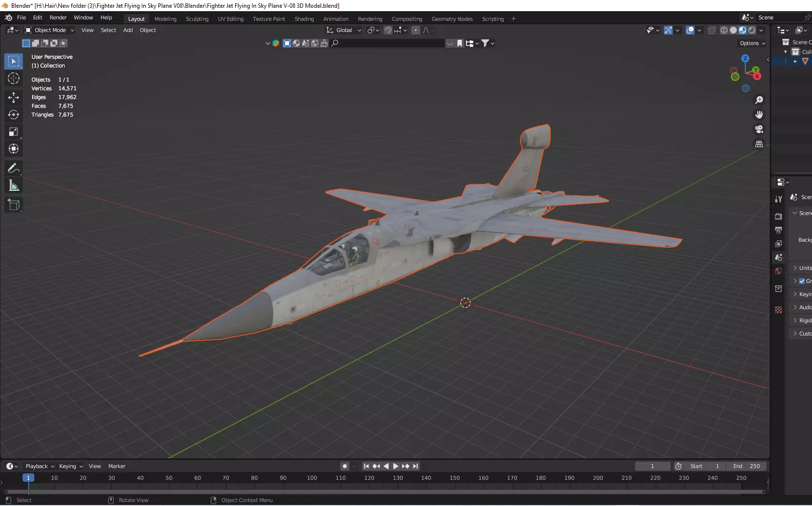812x506 pixels.
Task: Open the viewport Options dropdown
Action: pos(752,43)
